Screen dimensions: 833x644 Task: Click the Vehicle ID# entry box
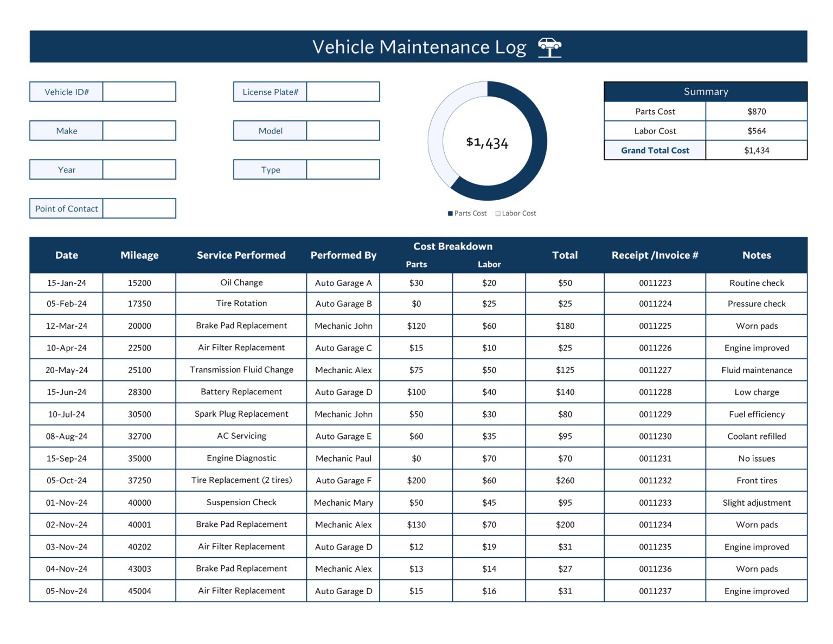pos(139,92)
